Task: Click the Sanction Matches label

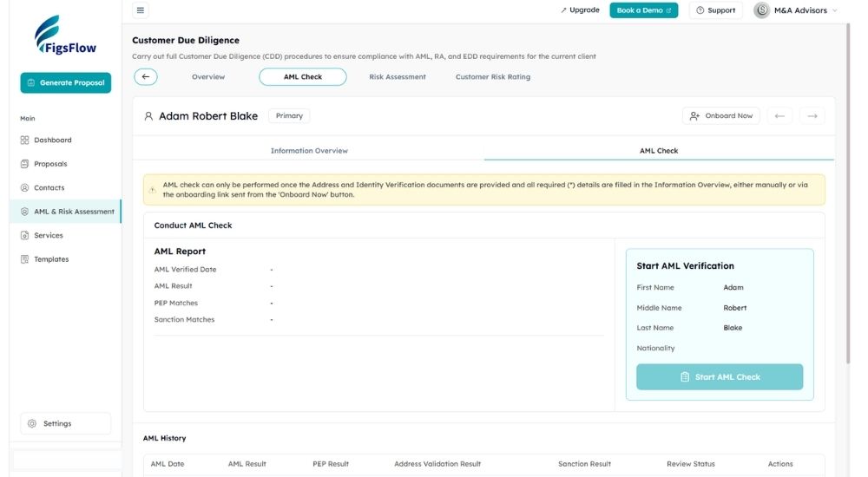Action: (x=184, y=320)
